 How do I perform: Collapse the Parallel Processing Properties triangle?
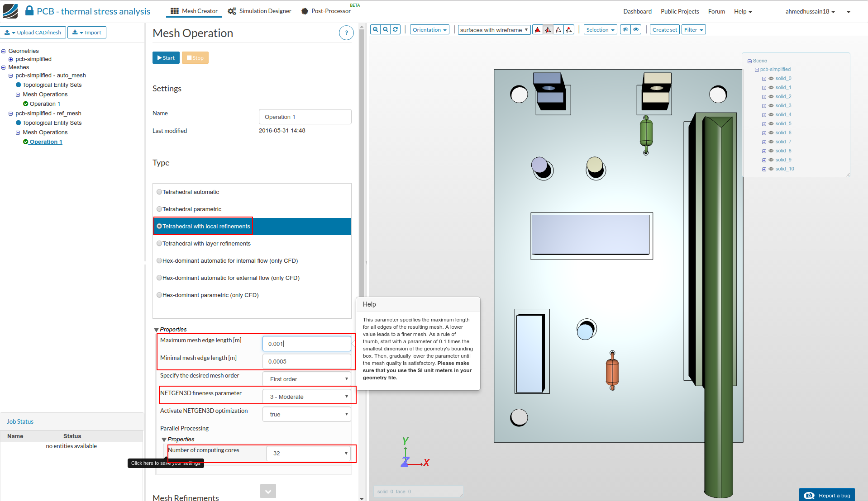pos(164,440)
